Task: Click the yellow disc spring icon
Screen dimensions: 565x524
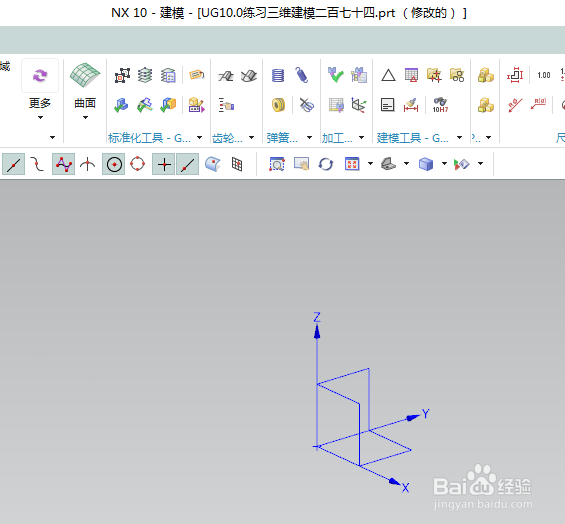Action: [278, 105]
